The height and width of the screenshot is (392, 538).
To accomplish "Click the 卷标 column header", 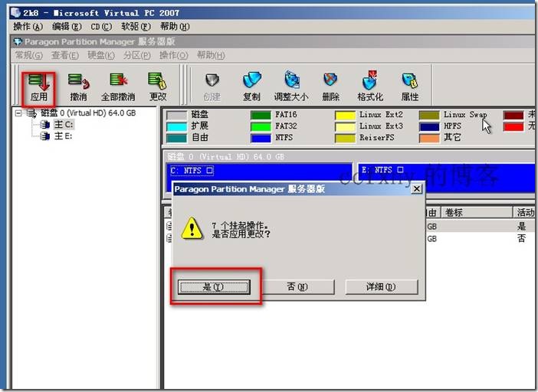I will pyautogui.click(x=477, y=212).
